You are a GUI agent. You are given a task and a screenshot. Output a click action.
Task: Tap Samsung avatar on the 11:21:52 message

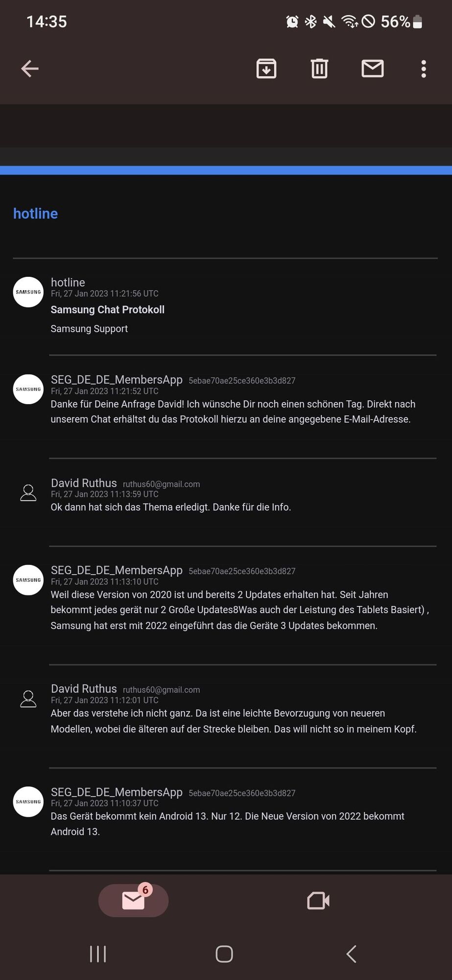28,389
